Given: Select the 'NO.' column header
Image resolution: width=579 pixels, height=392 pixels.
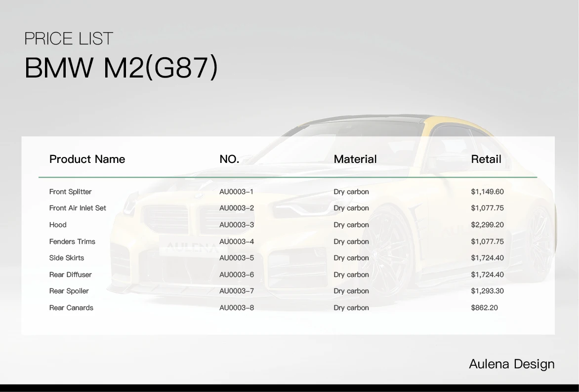Looking at the screenshot, I should (229, 159).
